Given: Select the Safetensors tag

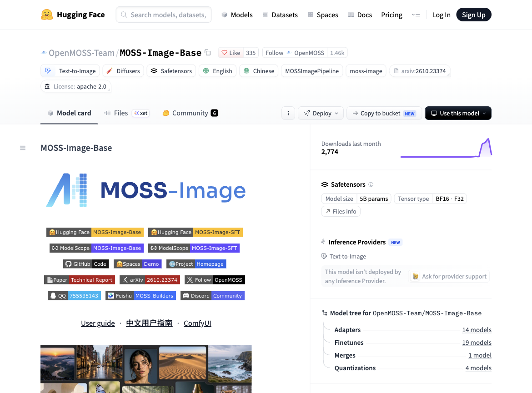Looking at the screenshot, I should pyautogui.click(x=171, y=71).
